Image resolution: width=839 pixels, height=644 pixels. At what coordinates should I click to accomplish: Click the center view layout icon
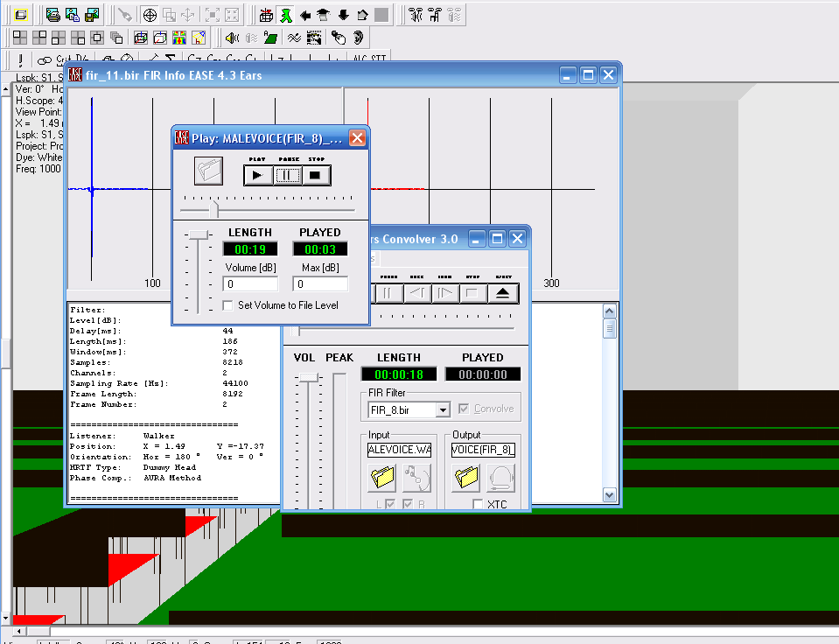97,38
